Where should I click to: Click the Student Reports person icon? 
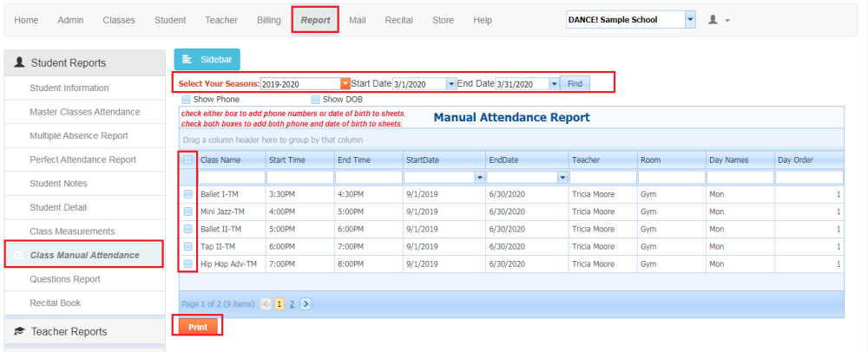(20, 62)
